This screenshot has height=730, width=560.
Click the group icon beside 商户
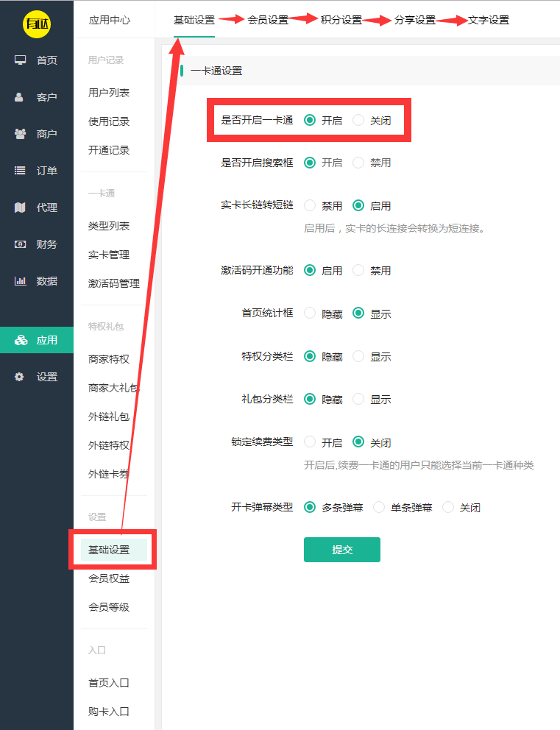tap(20, 134)
